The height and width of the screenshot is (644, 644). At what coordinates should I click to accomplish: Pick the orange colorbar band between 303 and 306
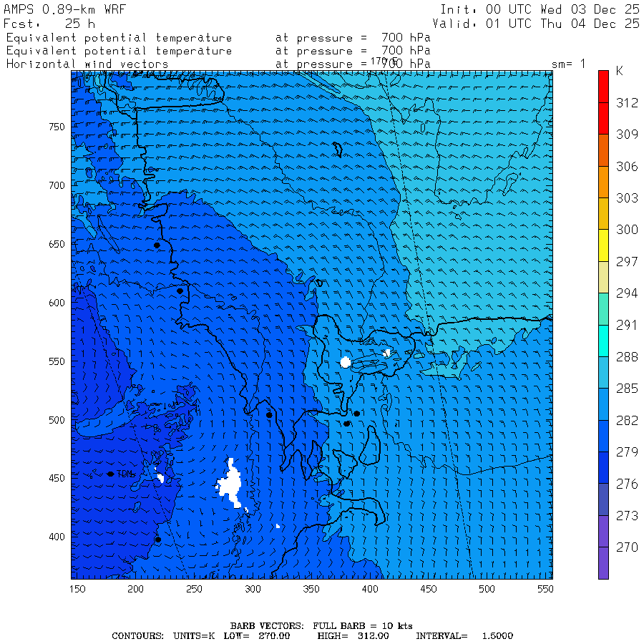(x=603, y=182)
